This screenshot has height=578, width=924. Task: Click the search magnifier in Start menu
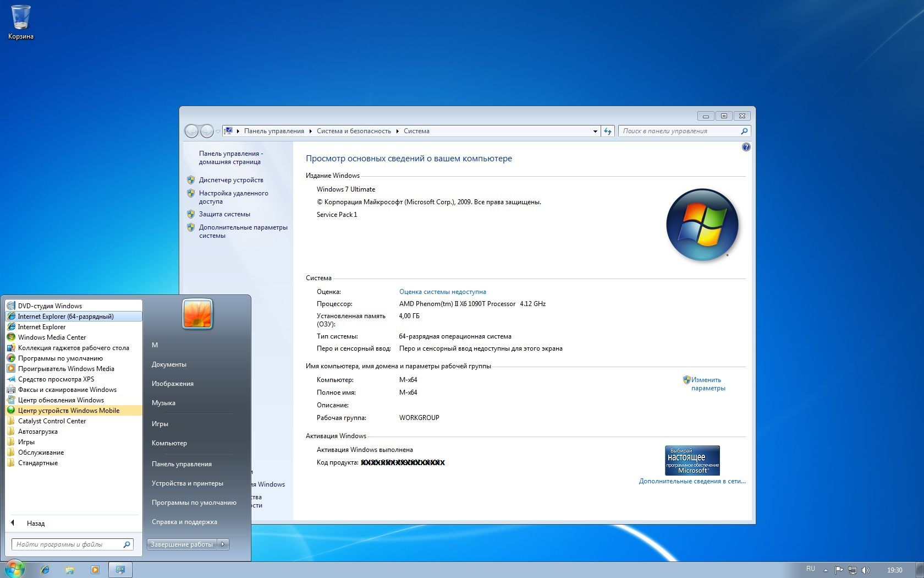pos(127,544)
